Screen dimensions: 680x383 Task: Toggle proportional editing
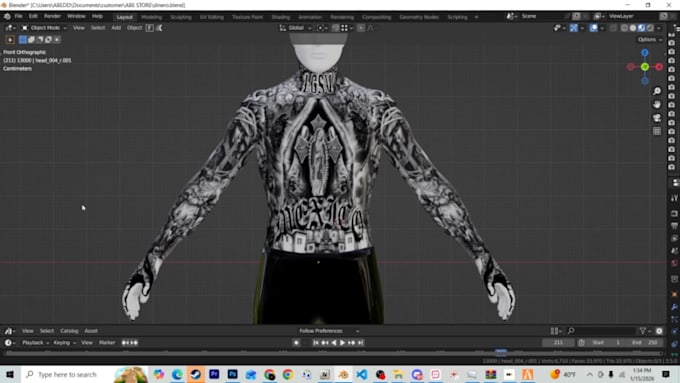pos(361,28)
